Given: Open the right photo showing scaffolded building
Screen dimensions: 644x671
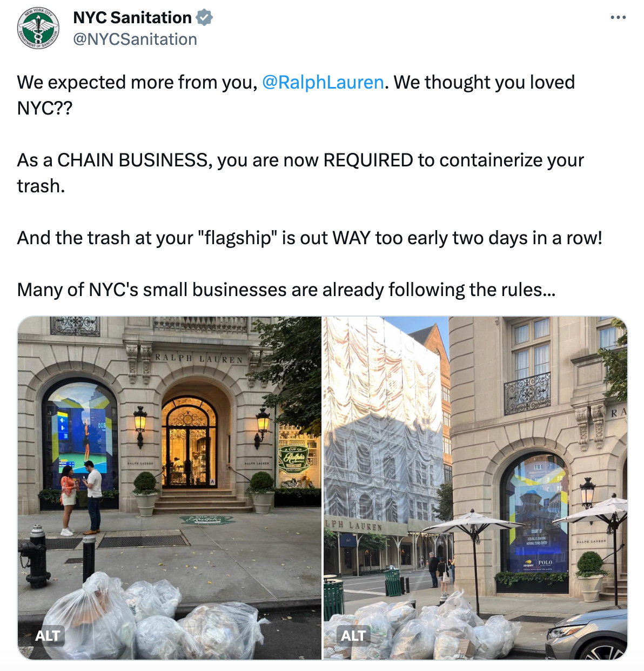Looking at the screenshot, I should 475,488.
